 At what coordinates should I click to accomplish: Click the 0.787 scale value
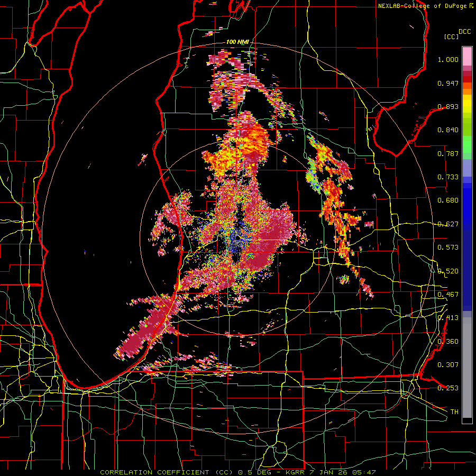coord(448,153)
